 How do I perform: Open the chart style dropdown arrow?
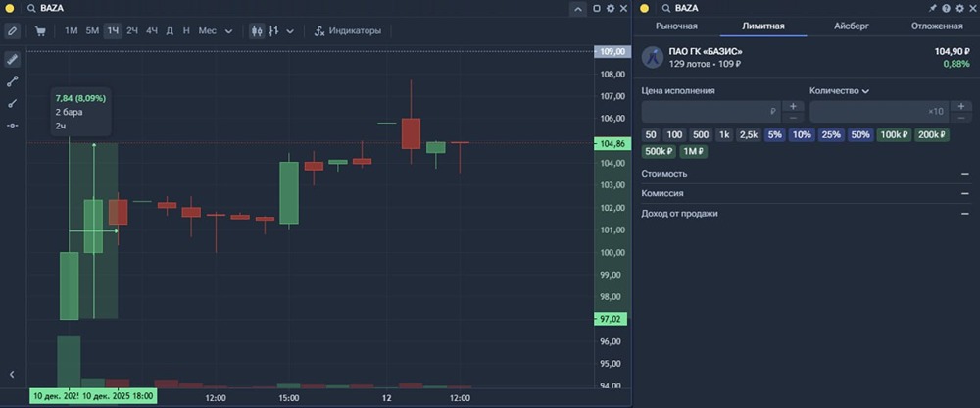pos(289,31)
